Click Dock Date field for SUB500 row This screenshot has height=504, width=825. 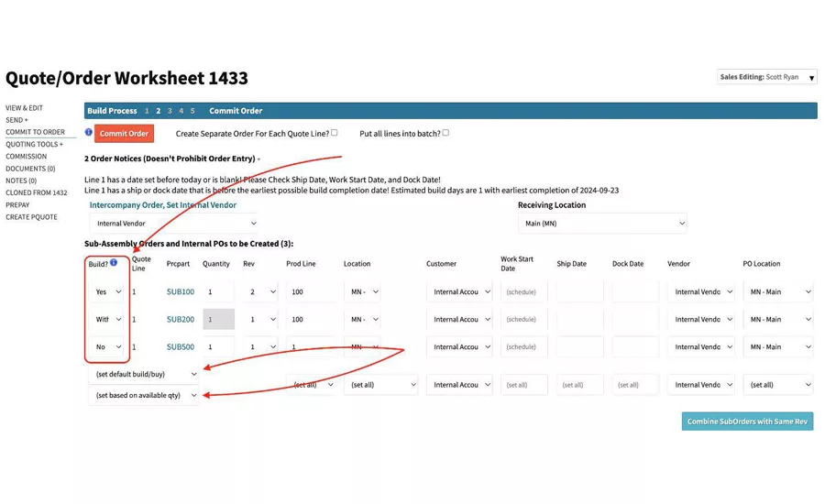[635, 346]
